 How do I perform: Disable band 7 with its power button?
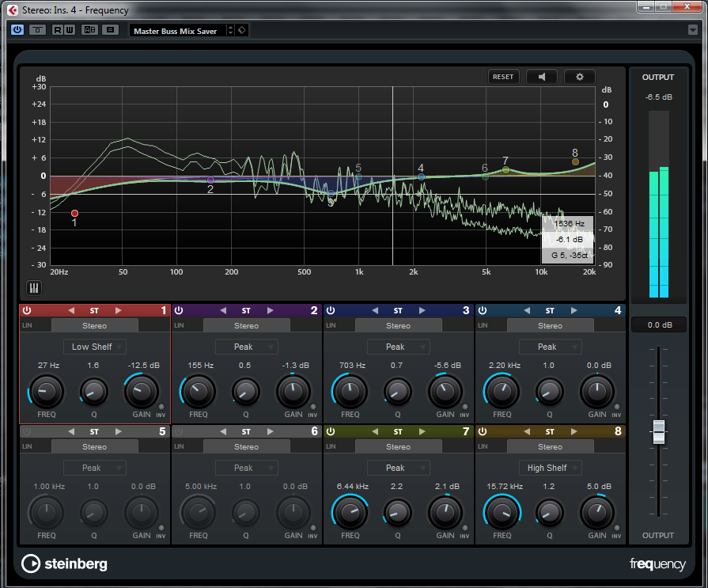331,431
